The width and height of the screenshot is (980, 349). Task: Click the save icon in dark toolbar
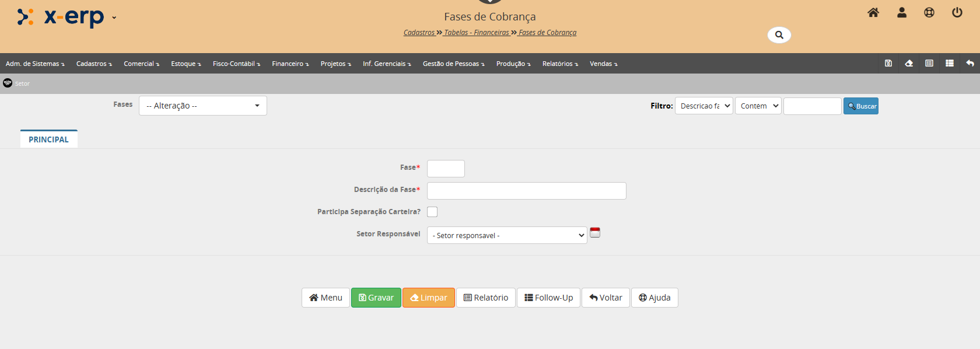888,64
